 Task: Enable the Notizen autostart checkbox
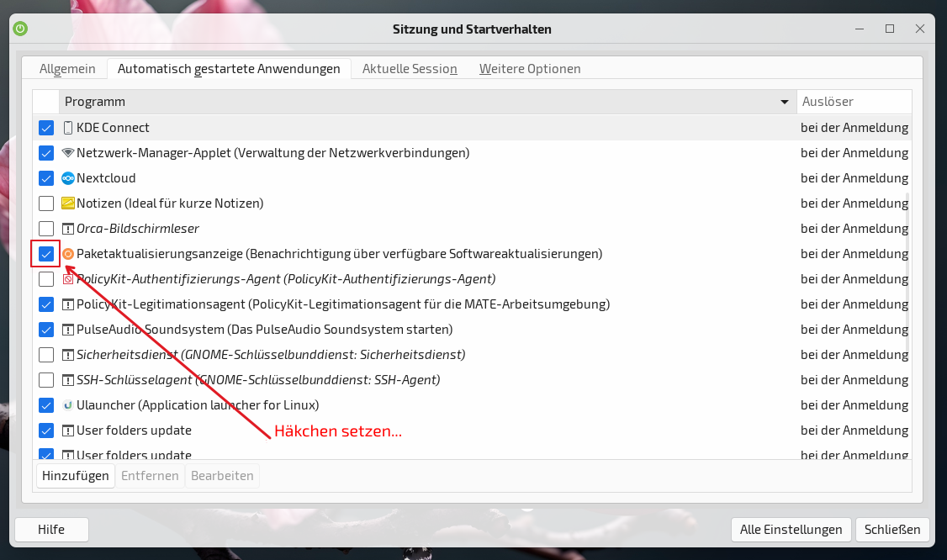pos(46,203)
